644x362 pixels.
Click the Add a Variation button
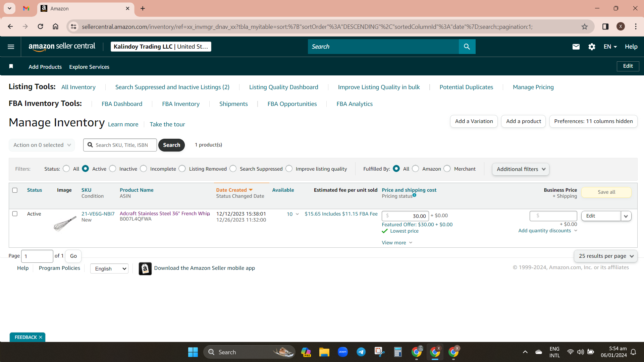pyautogui.click(x=474, y=121)
